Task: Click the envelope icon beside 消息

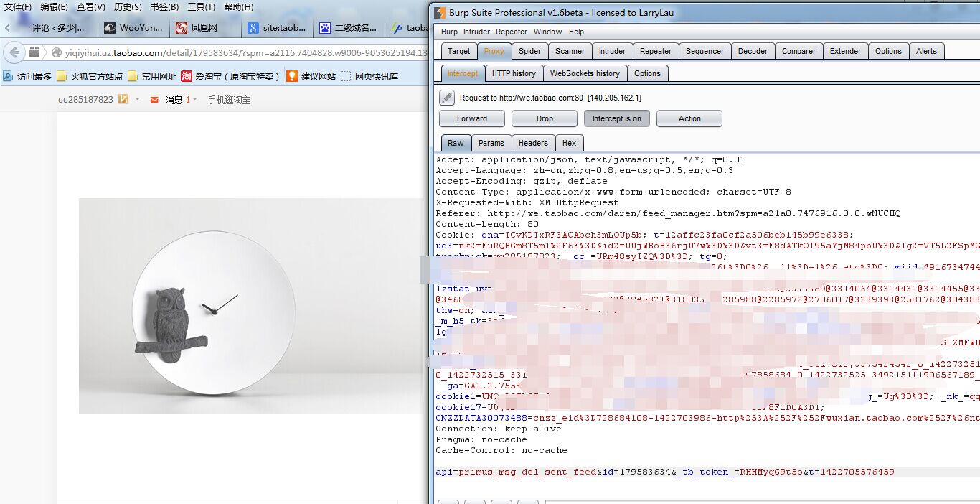Action: point(154,100)
